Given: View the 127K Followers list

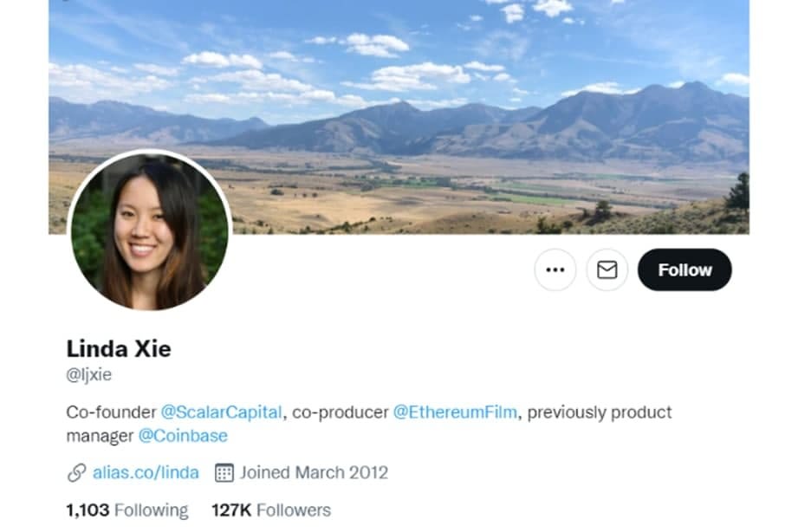Looking at the screenshot, I should coord(271,510).
